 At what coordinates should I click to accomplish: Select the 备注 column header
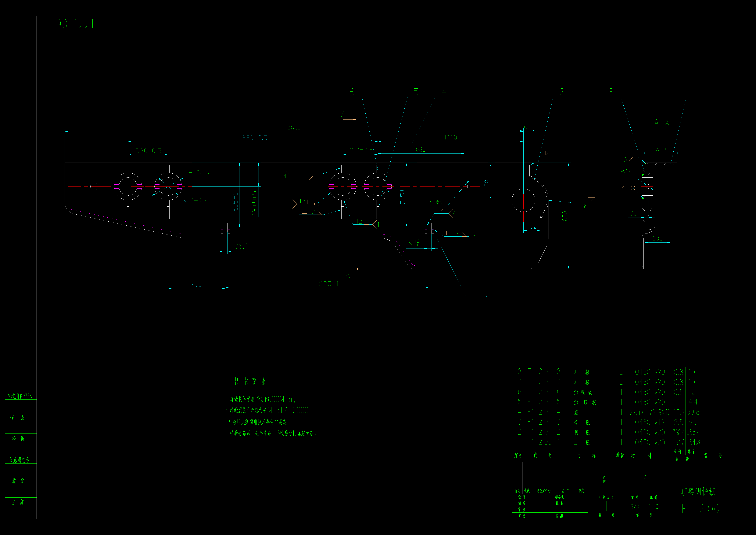[713, 456]
